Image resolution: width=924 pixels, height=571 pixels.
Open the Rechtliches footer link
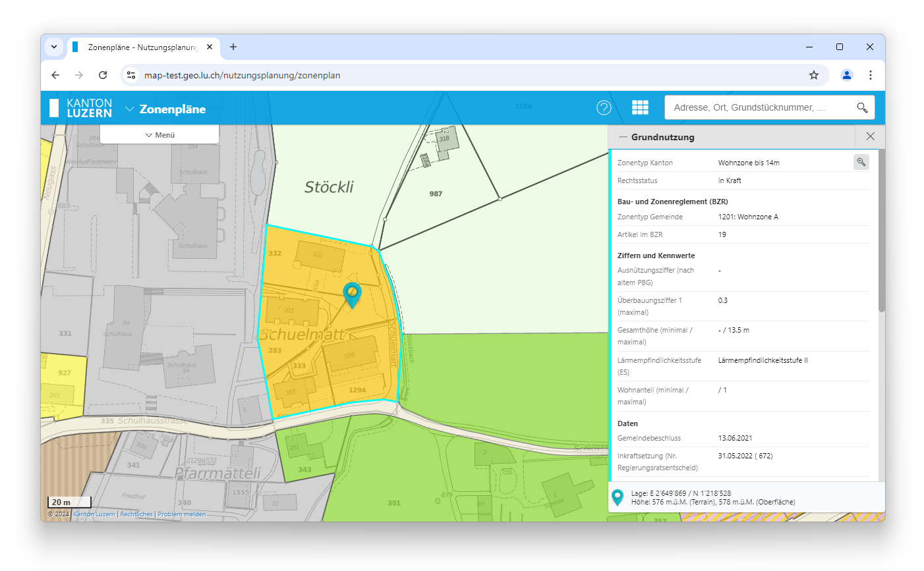tap(136, 514)
